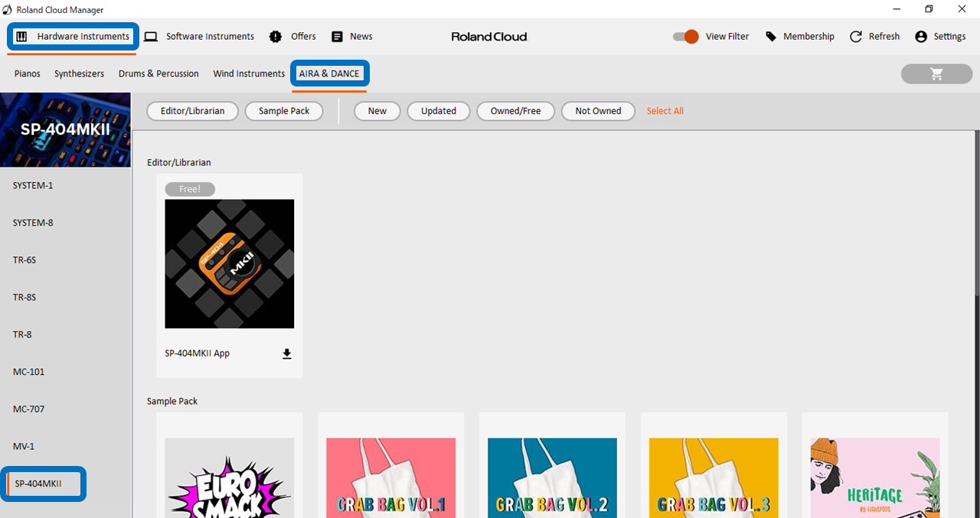The image size is (980, 518).
Task: Click the Roland Cloud logo
Action: (489, 37)
